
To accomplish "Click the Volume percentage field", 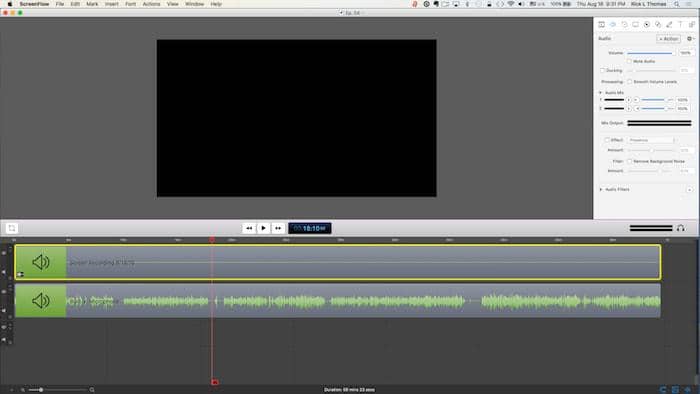I will click(x=686, y=53).
